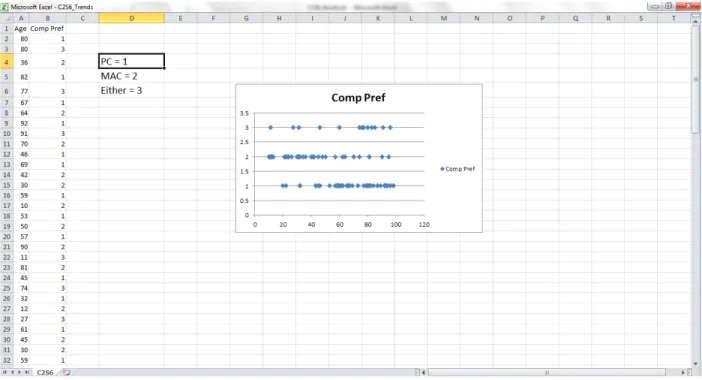The height and width of the screenshot is (380, 702).
Task: Click the horizontal scrollbar right arrow
Action: pyautogui.click(x=683, y=372)
